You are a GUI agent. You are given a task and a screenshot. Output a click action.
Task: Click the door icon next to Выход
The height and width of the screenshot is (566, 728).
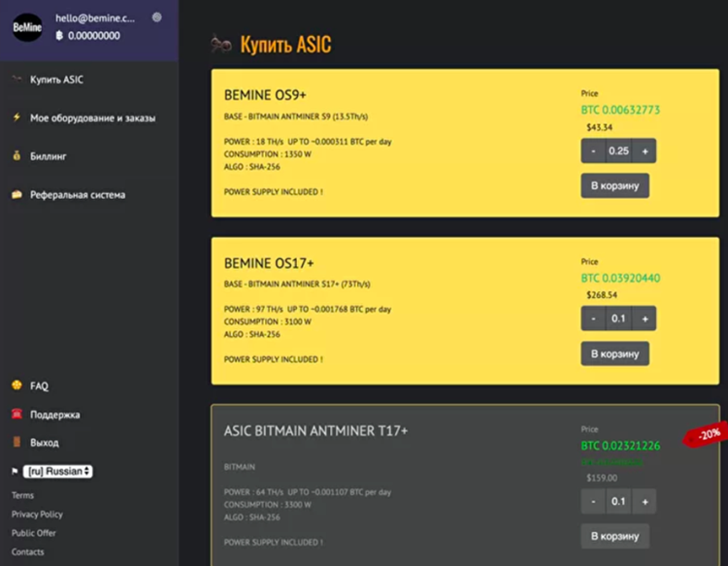pyautogui.click(x=17, y=442)
